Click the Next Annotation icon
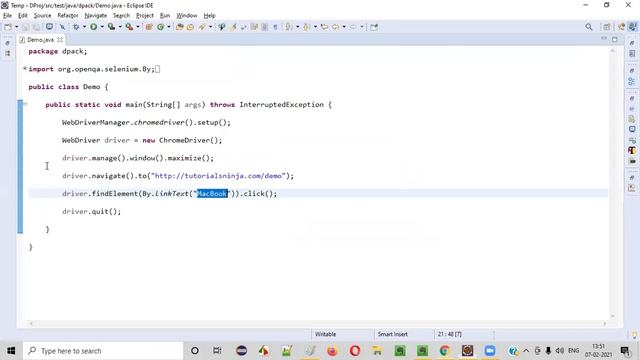The height and width of the screenshot is (360, 640). tap(289, 27)
